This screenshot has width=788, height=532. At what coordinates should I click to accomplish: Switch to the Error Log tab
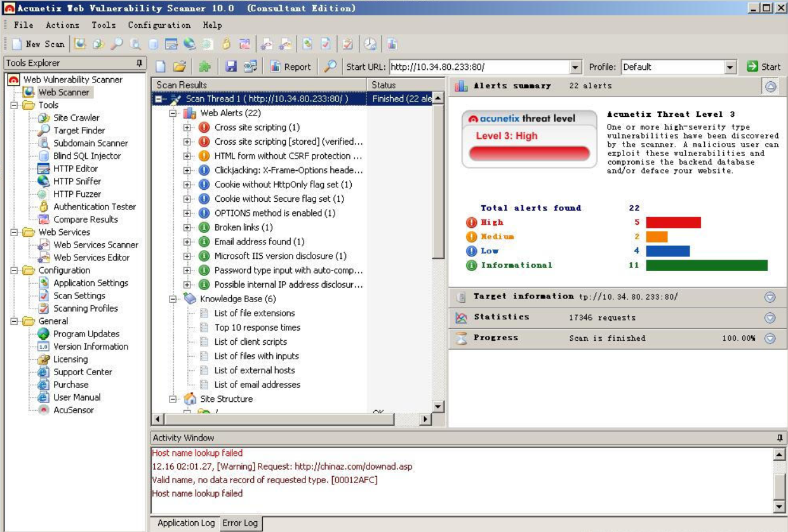tap(240, 523)
